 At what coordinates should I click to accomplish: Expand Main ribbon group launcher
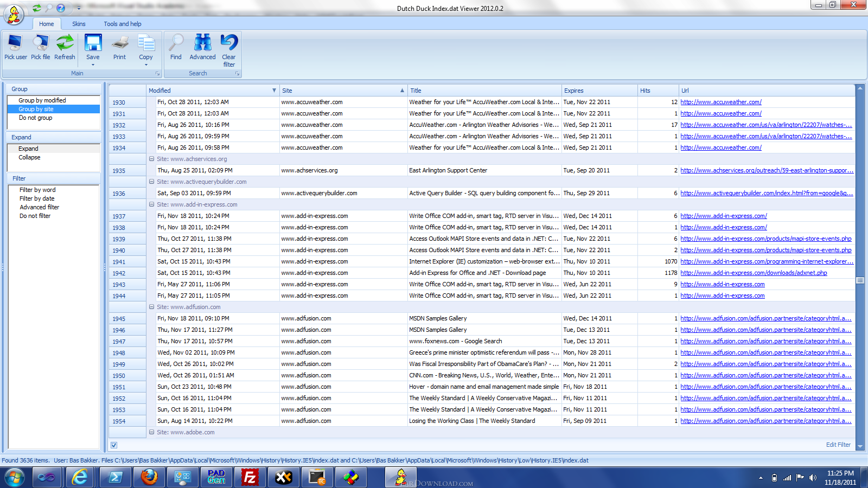pos(158,73)
